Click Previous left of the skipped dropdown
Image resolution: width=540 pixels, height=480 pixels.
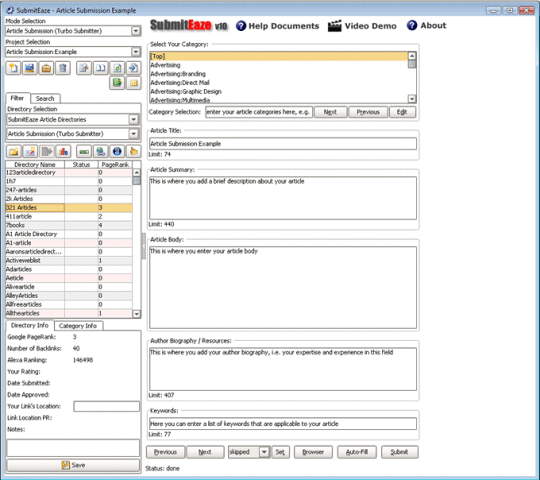pyautogui.click(x=166, y=452)
